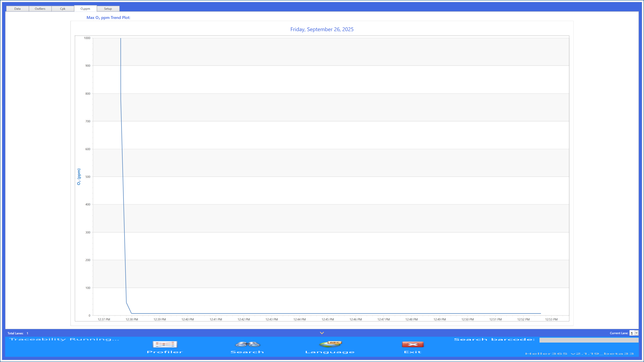Click the Exit text label
This screenshot has height=362, width=644.
coord(413,352)
